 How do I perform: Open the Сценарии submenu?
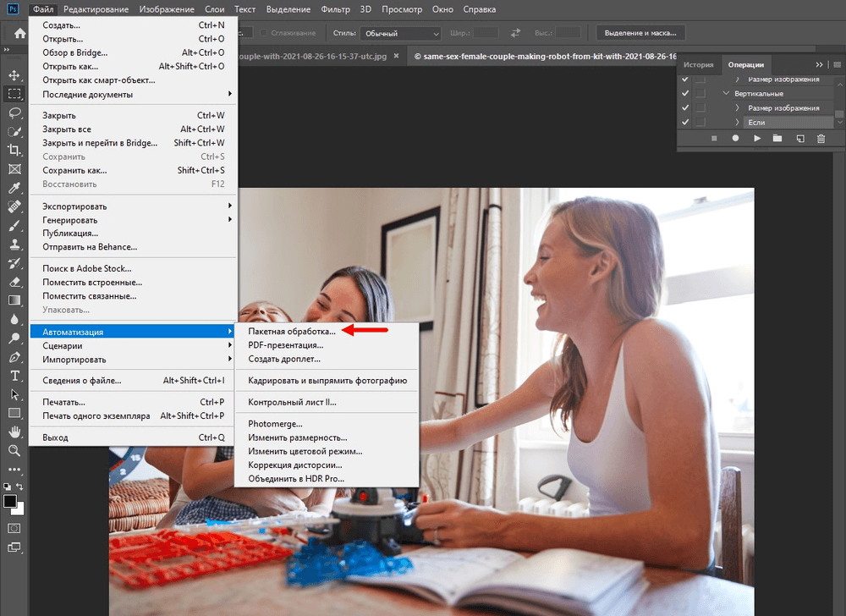coord(132,346)
